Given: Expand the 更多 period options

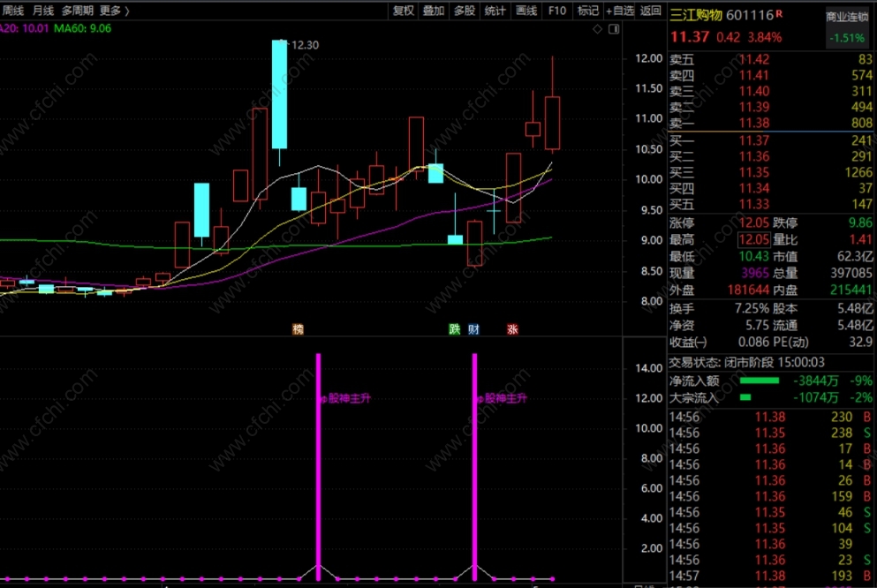Looking at the screenshot, I should 114,11.
